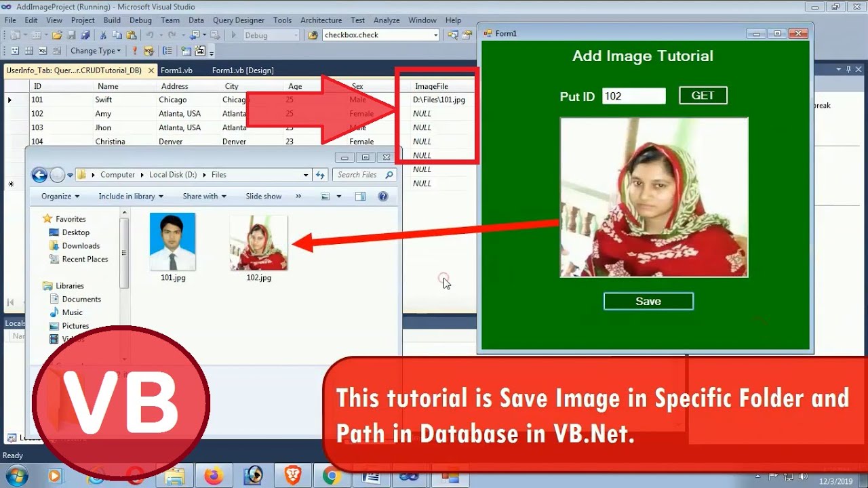Screen dimensions: 868x488
Task: Click the Paste clipboard icon
Action: click(x=131, y=35)
